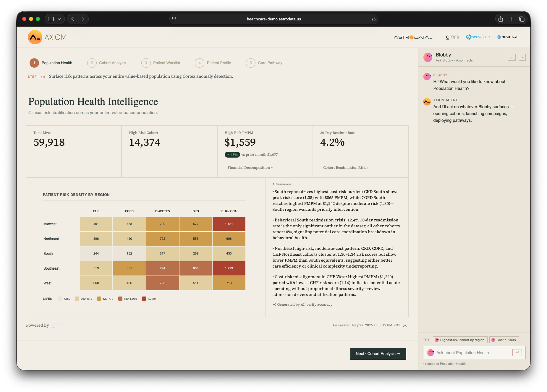Download report with download icon
Viewport: 547px width, 392px height.
[x=405, y=325]
